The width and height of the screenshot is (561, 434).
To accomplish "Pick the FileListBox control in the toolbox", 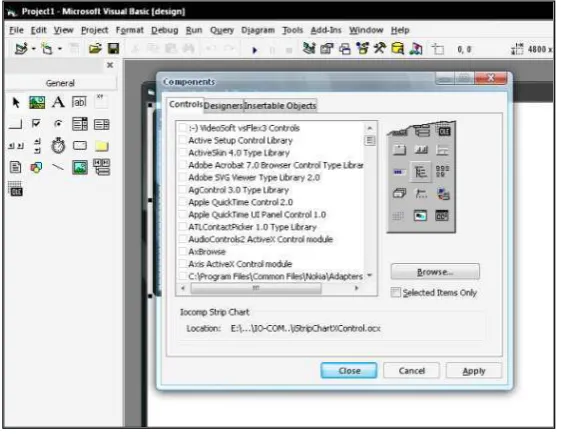I will pos(15,167).
